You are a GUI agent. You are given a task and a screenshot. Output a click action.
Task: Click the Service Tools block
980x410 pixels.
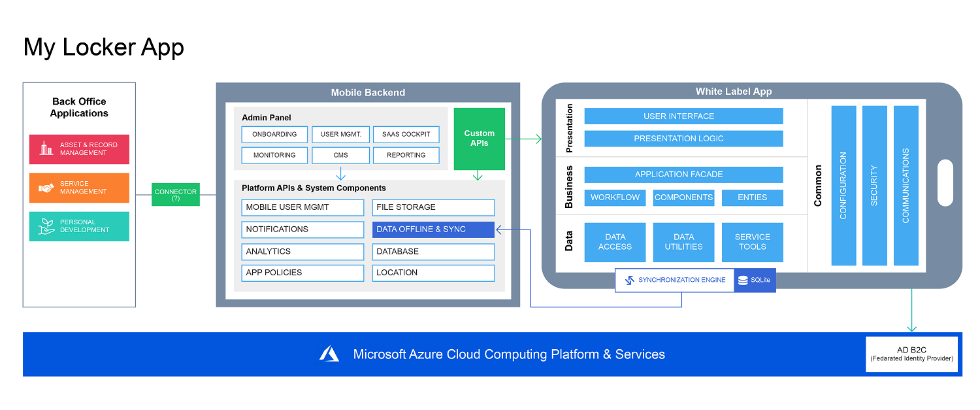(752, 242)
